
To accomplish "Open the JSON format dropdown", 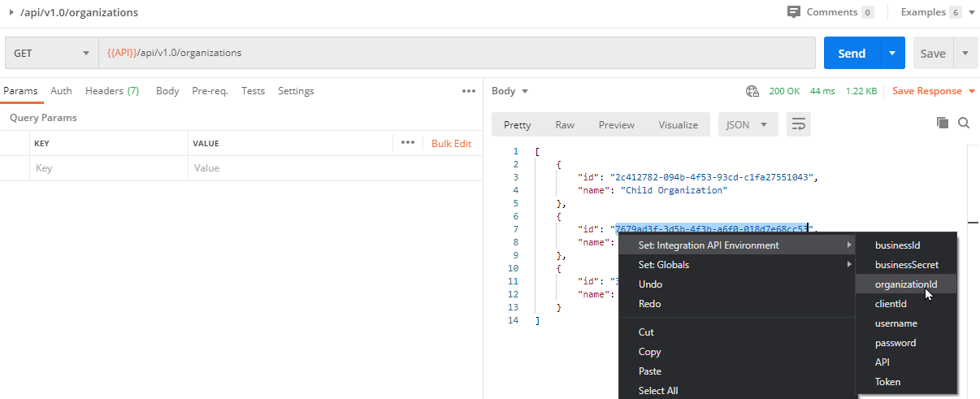I will 748,124.
